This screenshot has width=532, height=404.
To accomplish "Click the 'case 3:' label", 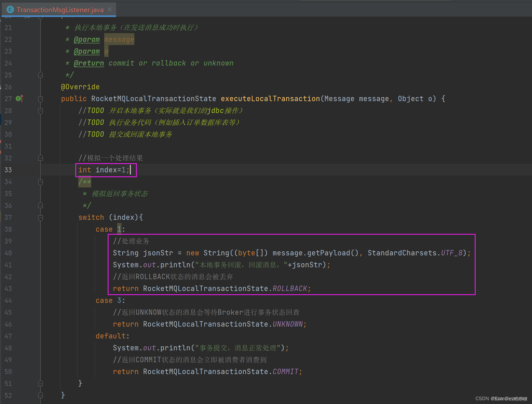I will 110,300.
